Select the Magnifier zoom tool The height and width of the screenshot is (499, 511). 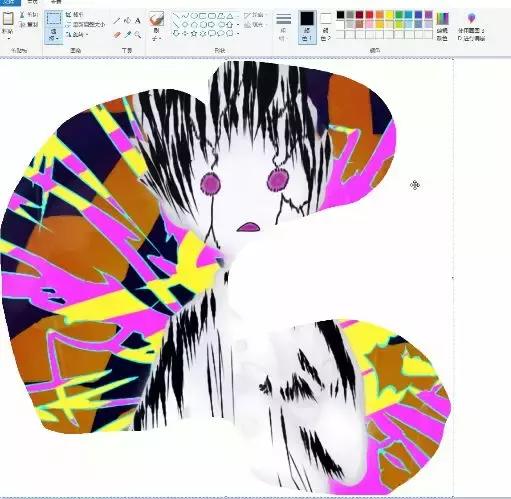[x=138, y=35]
